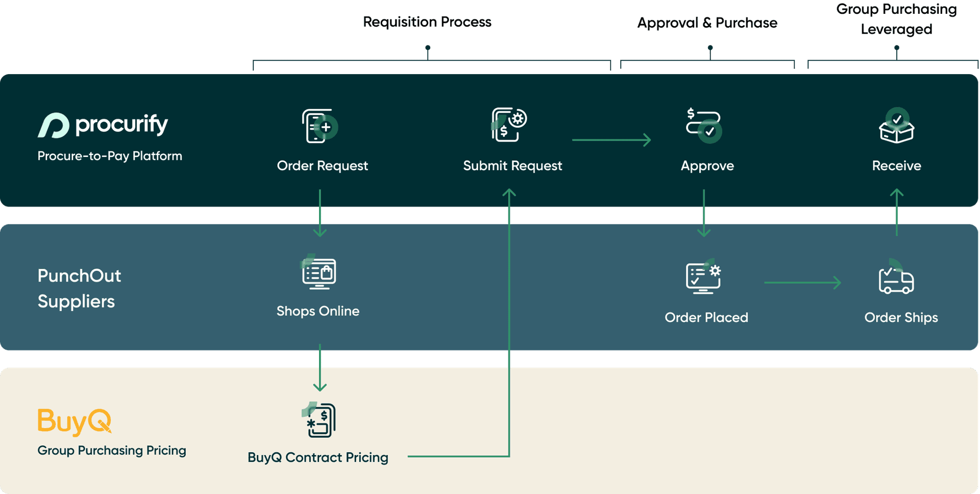Click the "Submit Request" label
The height and width of the screenshot is (494, 980).
(x=512, y=166)
